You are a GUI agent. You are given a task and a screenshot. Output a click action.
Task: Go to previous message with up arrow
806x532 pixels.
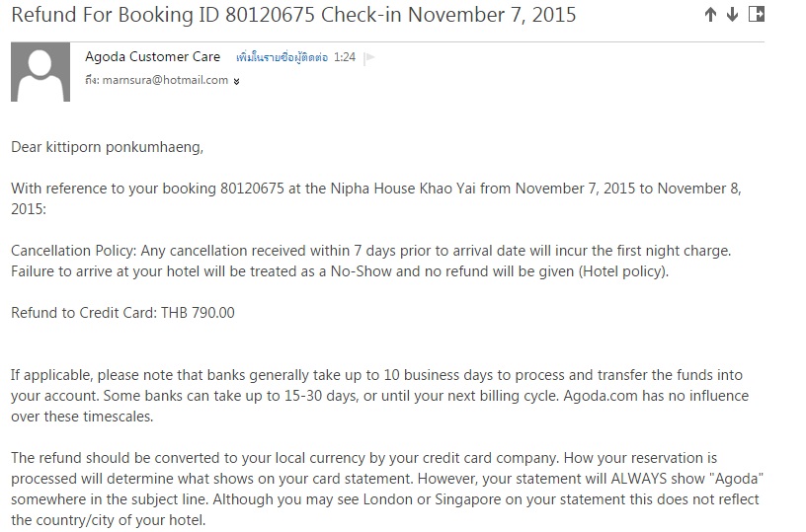coord(710,15)
